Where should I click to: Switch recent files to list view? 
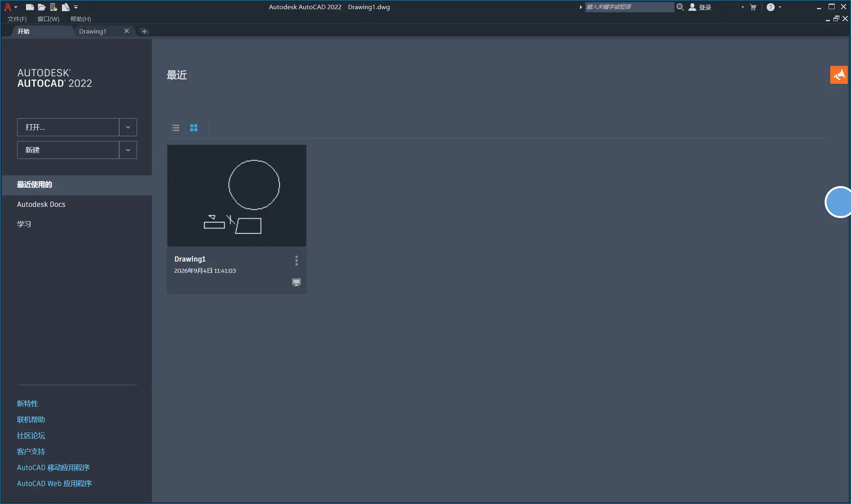tap(176, 128)
